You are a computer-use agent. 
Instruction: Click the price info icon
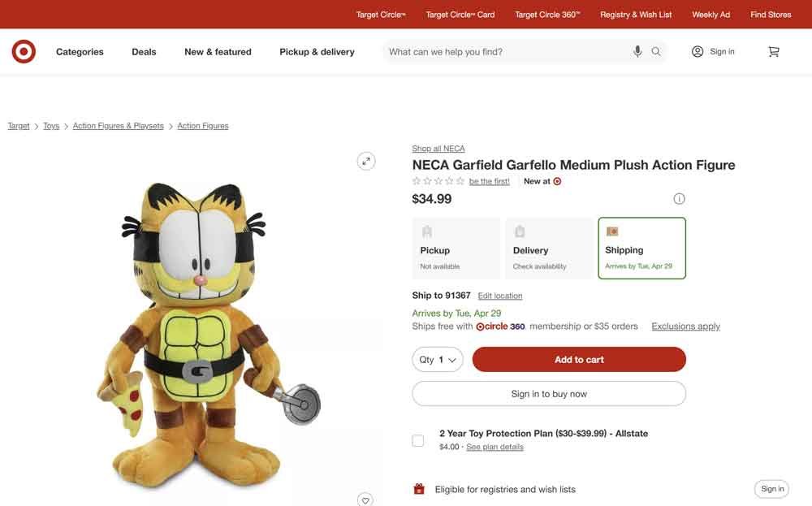[679, 197]
